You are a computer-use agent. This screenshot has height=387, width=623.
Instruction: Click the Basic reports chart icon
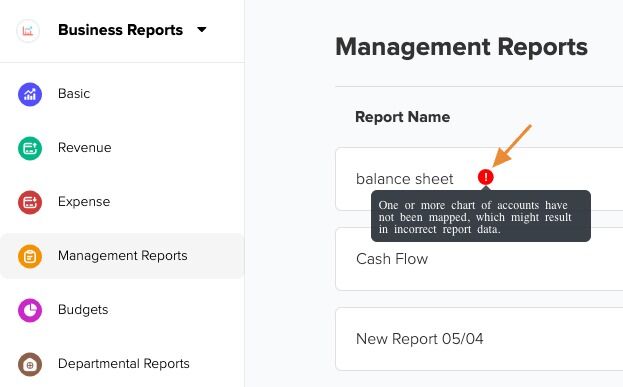click(x=30, y=94)
